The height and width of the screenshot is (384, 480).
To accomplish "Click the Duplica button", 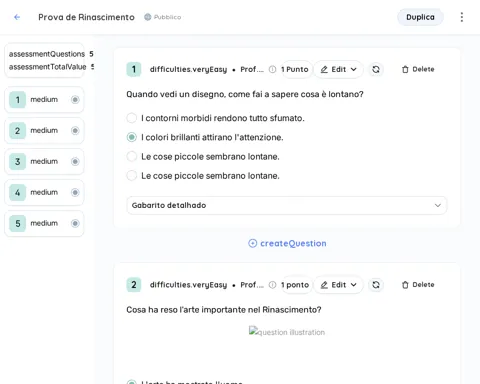I will coord(420,17).
